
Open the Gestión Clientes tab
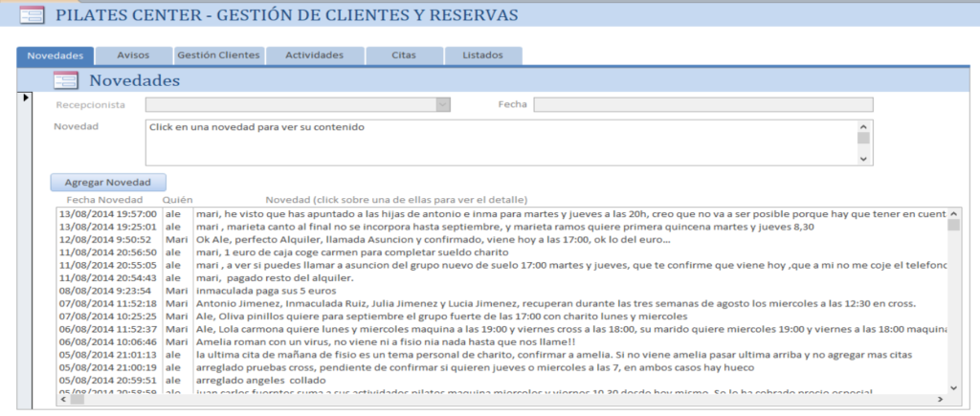tap(218, 55)
